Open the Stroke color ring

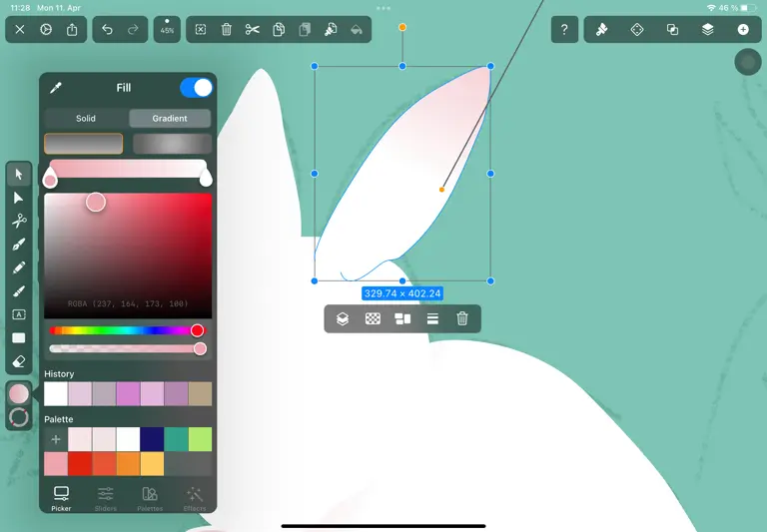click(x=19, y=417)
